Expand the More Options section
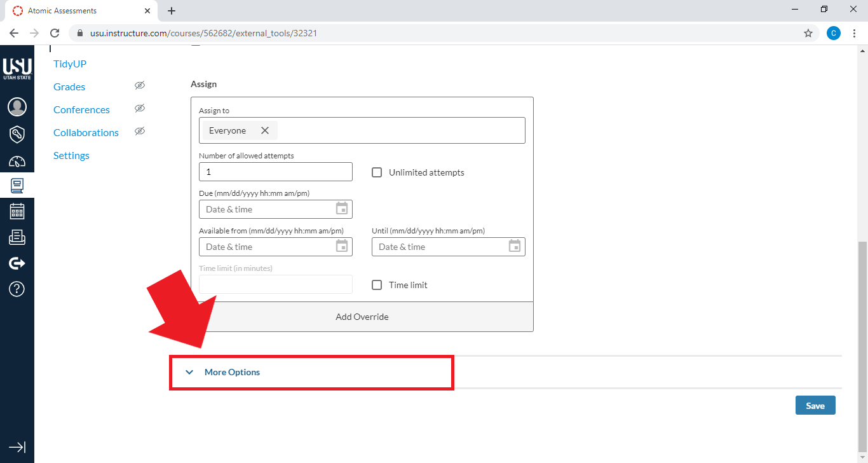 point(232,372)
